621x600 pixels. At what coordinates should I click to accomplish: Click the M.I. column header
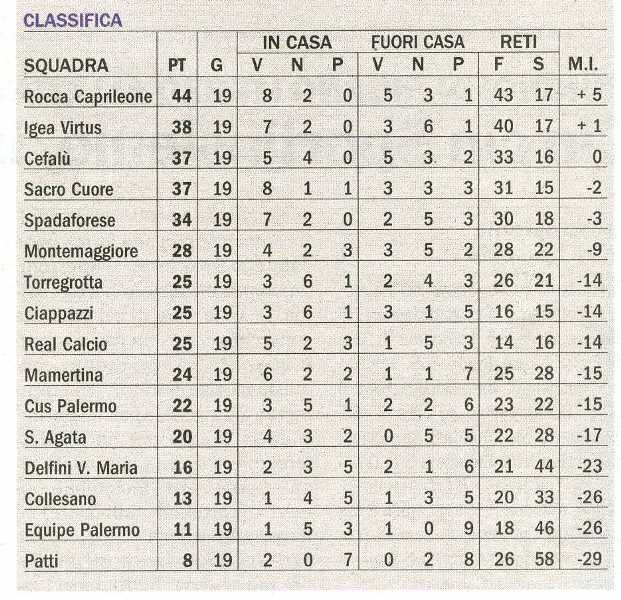coord(583,64)
